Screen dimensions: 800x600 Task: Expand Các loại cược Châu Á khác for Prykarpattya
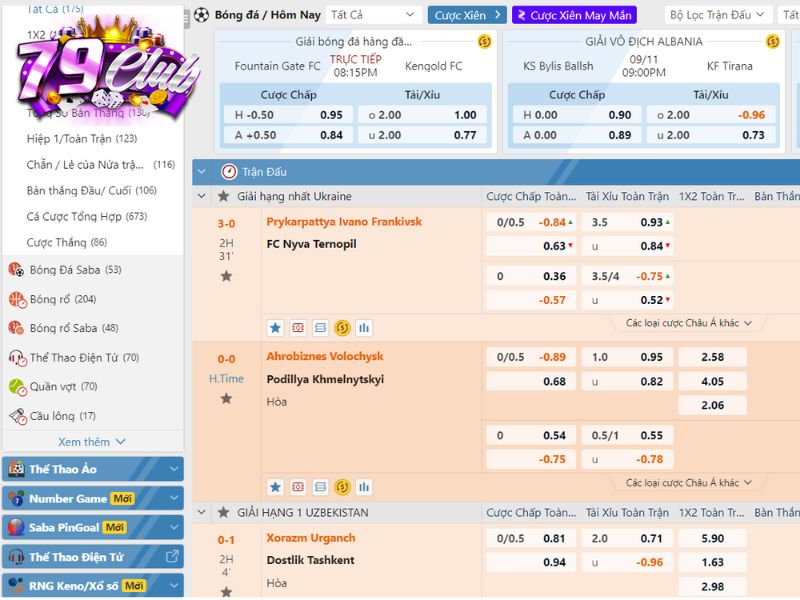[x=688, y=323]
